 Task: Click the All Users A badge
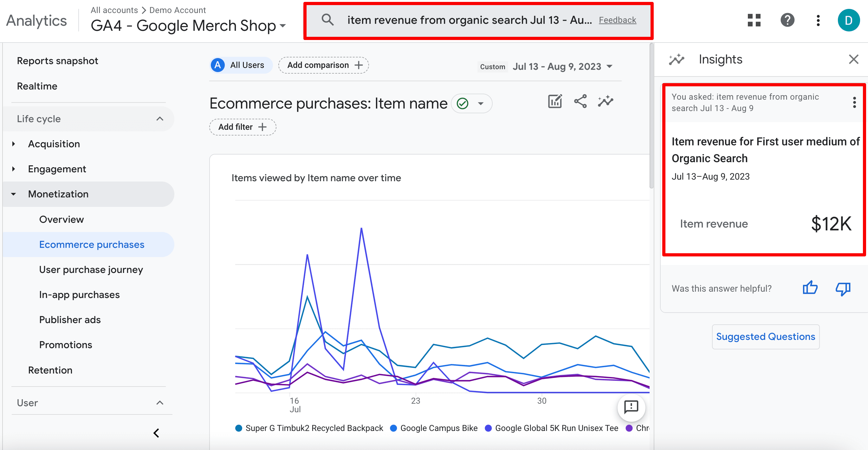(x=218, y=65)
